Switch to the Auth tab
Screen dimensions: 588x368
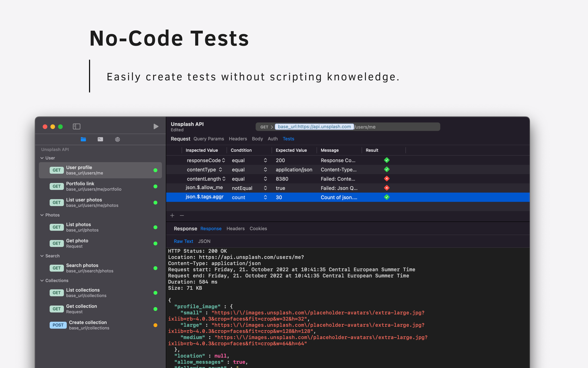tap(273, 139)
